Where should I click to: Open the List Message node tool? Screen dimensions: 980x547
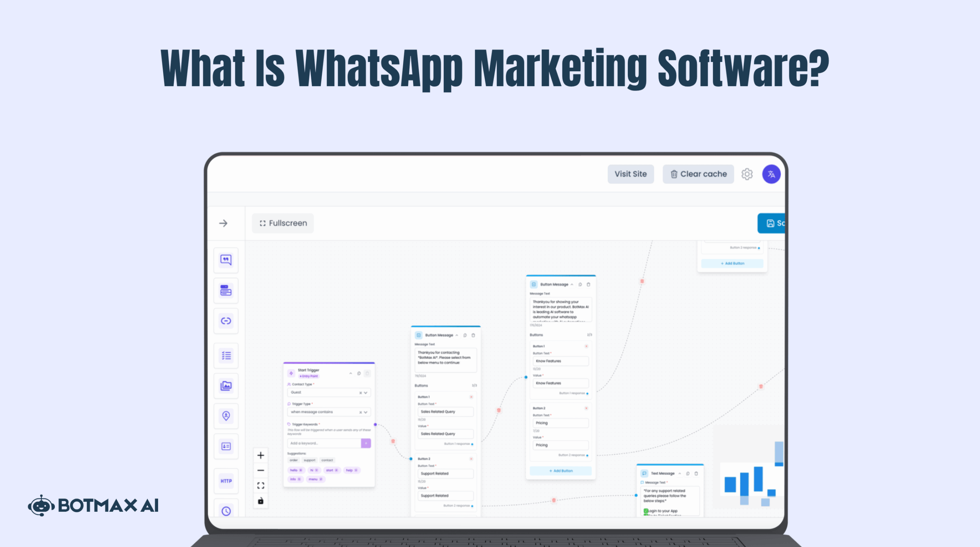pos(226,355)
